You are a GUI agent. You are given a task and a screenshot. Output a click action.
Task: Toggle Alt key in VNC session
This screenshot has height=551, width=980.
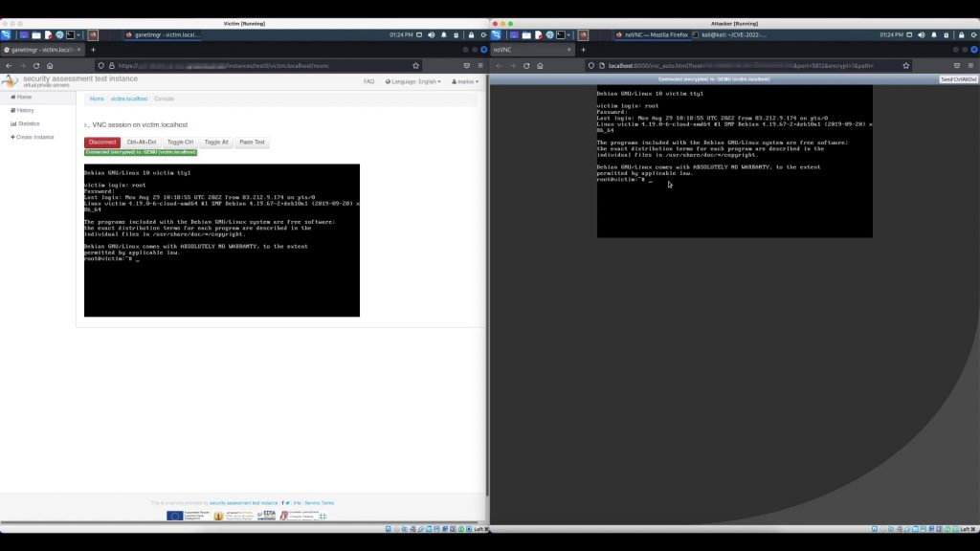click(216, 142)
